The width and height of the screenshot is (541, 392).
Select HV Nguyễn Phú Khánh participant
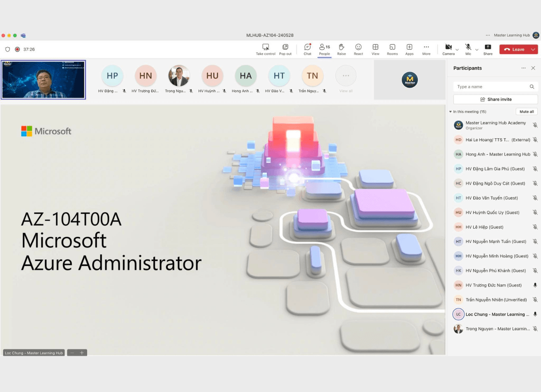coord(496,271)
